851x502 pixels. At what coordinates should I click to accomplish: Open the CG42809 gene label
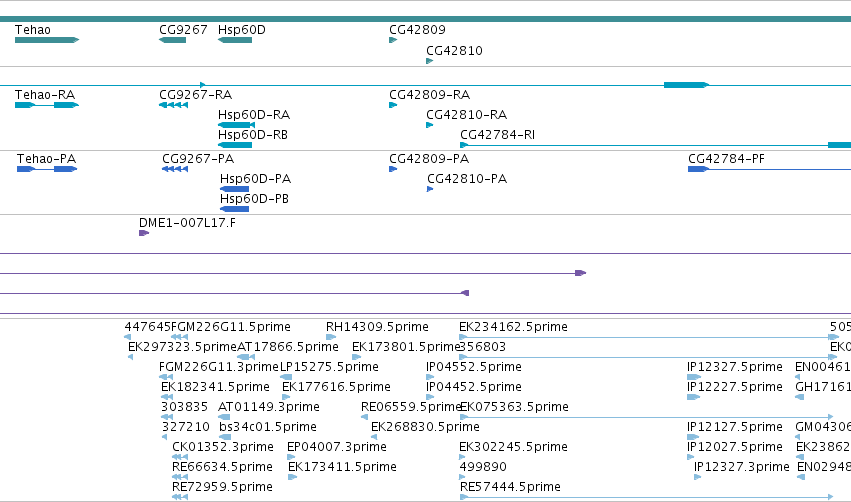(417, 30)
